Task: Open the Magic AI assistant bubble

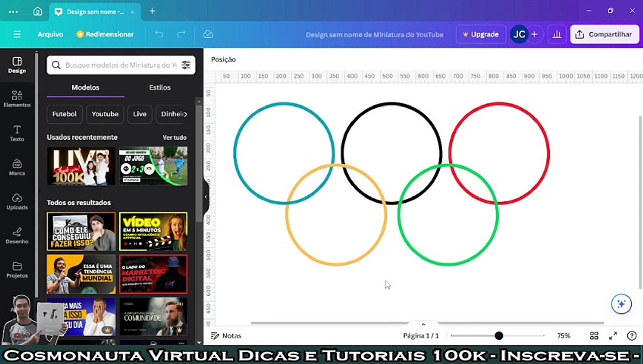Action: tap(621, 304)
